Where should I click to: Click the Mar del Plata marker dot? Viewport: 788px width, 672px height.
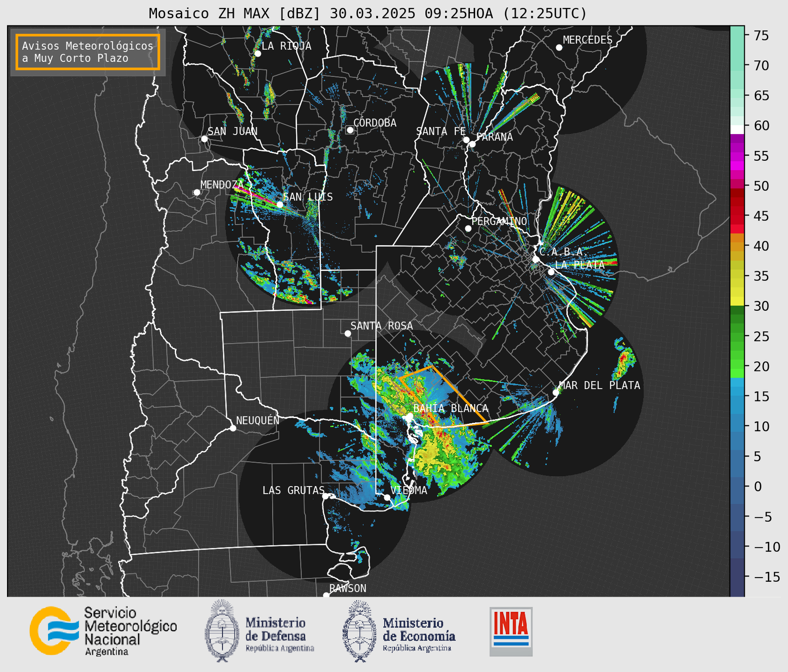click(556, 393)
